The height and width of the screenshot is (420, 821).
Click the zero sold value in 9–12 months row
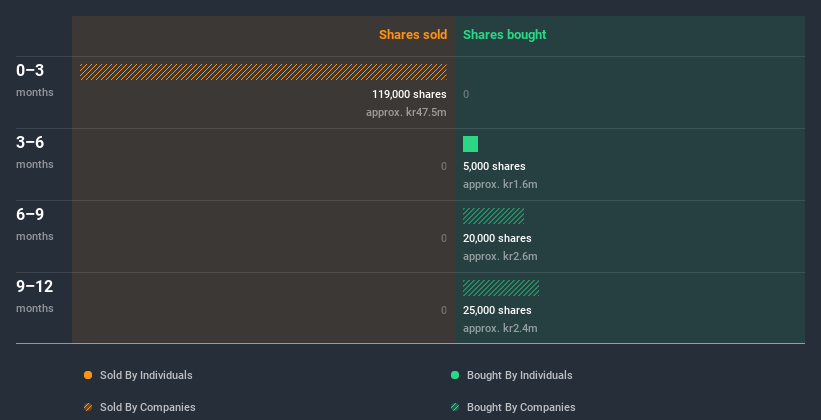tap(444, 310)
